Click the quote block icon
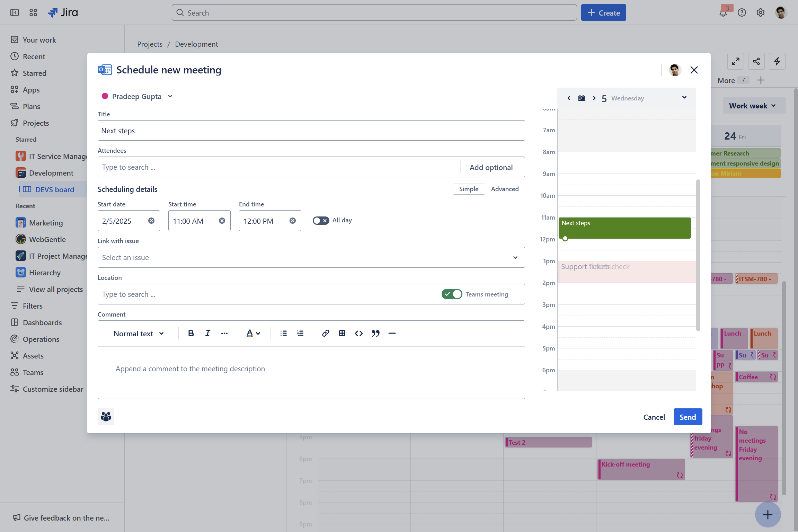 pyautogui.click(x=375, y=333)
